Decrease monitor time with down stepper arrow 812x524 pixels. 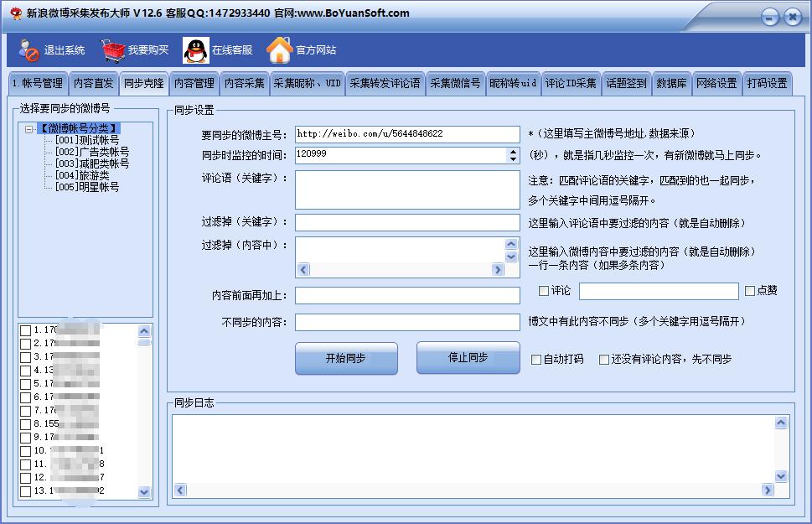pos(513,159)
